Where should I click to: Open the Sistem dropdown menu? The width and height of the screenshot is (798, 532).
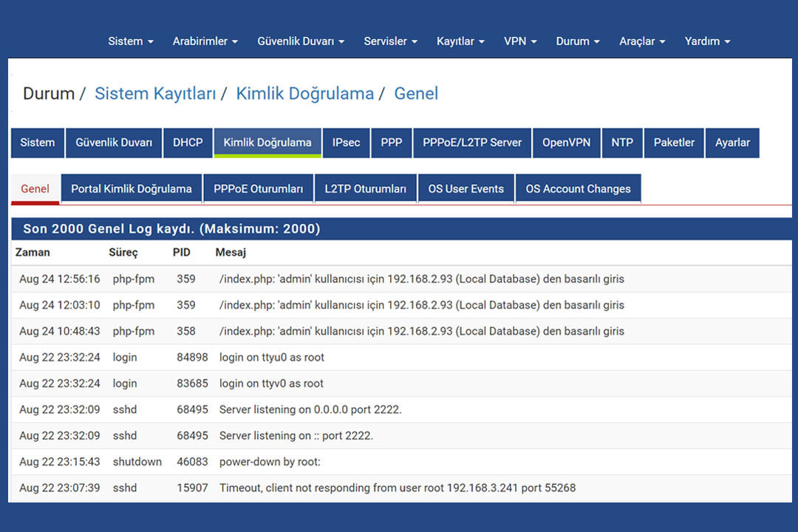[130, 41]
